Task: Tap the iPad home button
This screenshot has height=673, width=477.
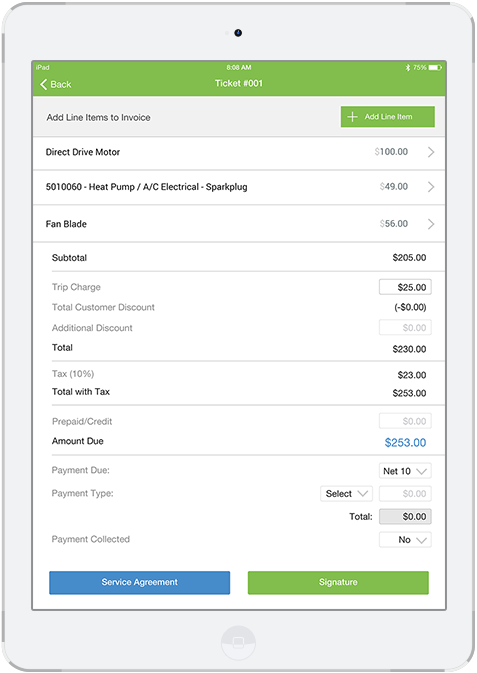Action: coord(238,643)
